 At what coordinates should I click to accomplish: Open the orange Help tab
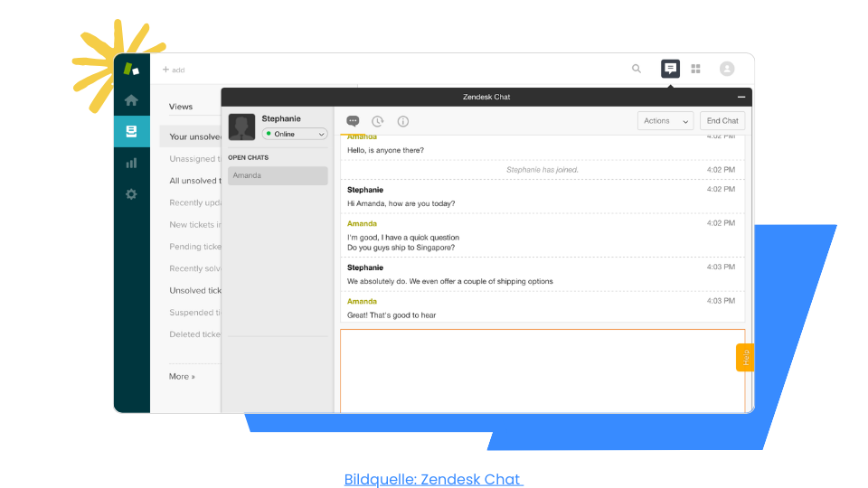pyautogui.click(x=745, y=358)
